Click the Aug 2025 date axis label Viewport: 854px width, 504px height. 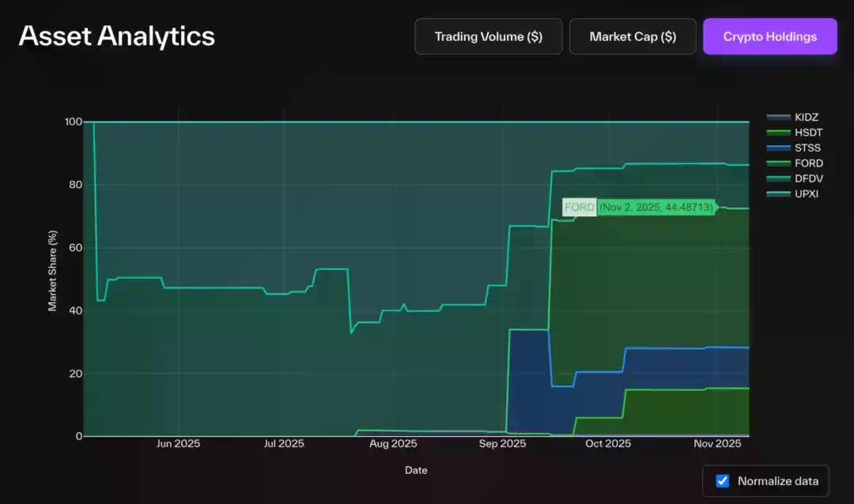point(393,444)
